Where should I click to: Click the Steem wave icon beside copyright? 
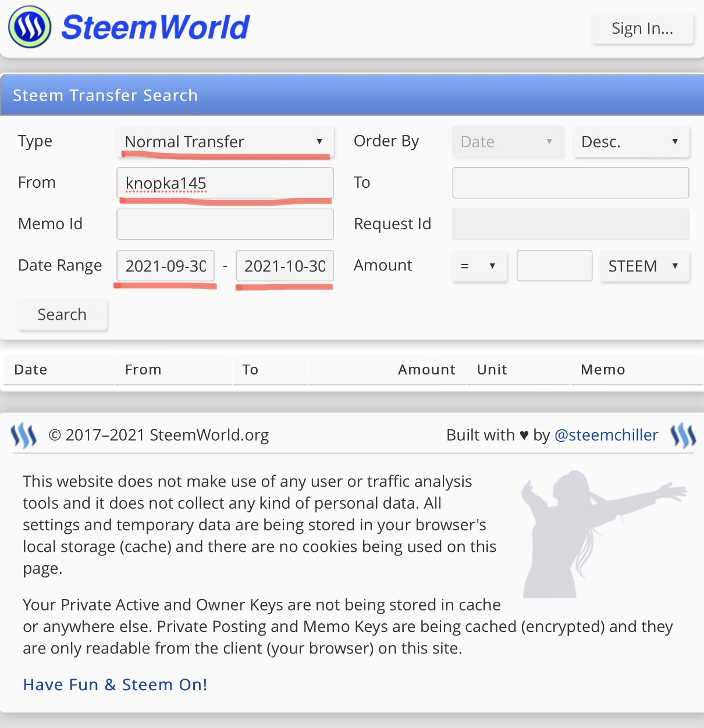point(24,436)
